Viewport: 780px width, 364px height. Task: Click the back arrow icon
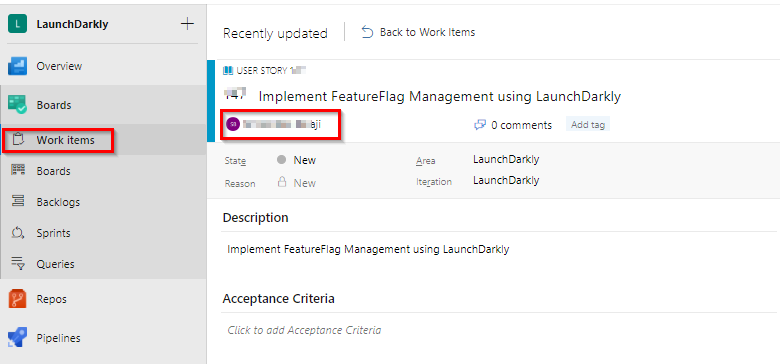point(367,32)
